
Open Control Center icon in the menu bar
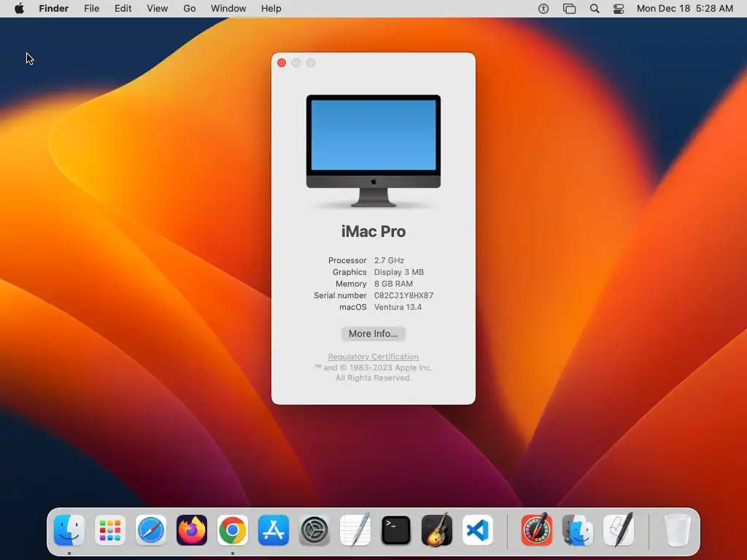click(619, 9)
